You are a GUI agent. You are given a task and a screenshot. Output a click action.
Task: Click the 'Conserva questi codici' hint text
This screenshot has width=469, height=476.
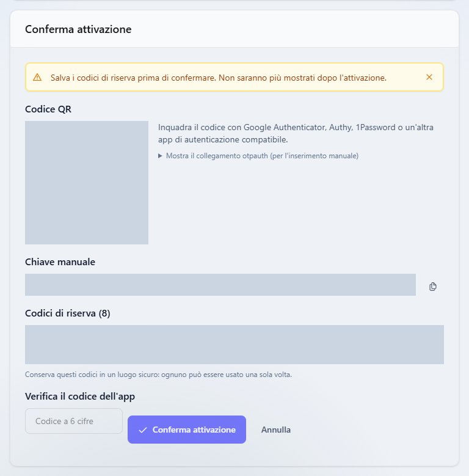[x=158, y=375]
